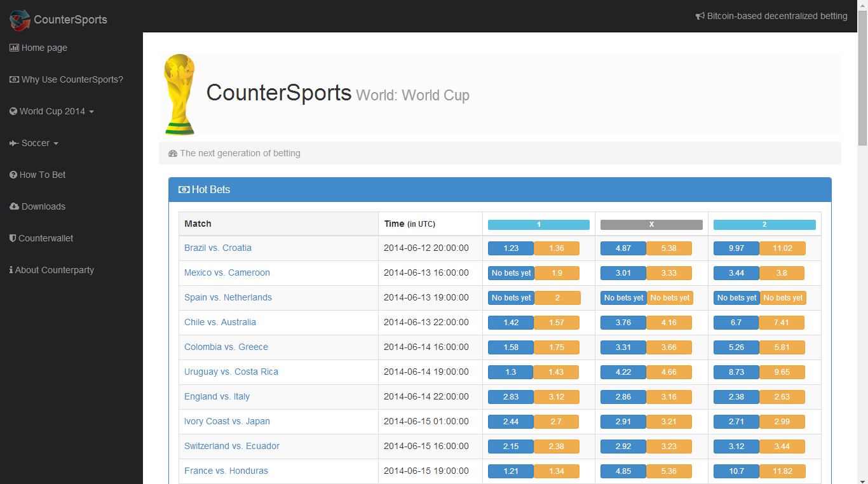Click the 1.9 odds for Mexico vs. Cameroon
The width and height of the screenshot is (868, 484).
pyautogui.click(x=557, y=273)
